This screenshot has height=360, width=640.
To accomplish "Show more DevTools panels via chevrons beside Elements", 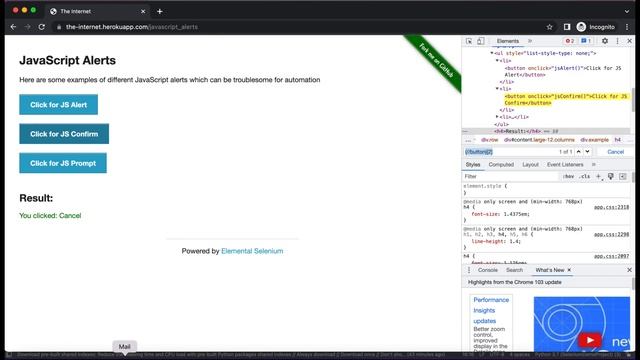I will (x=530, y=41).
